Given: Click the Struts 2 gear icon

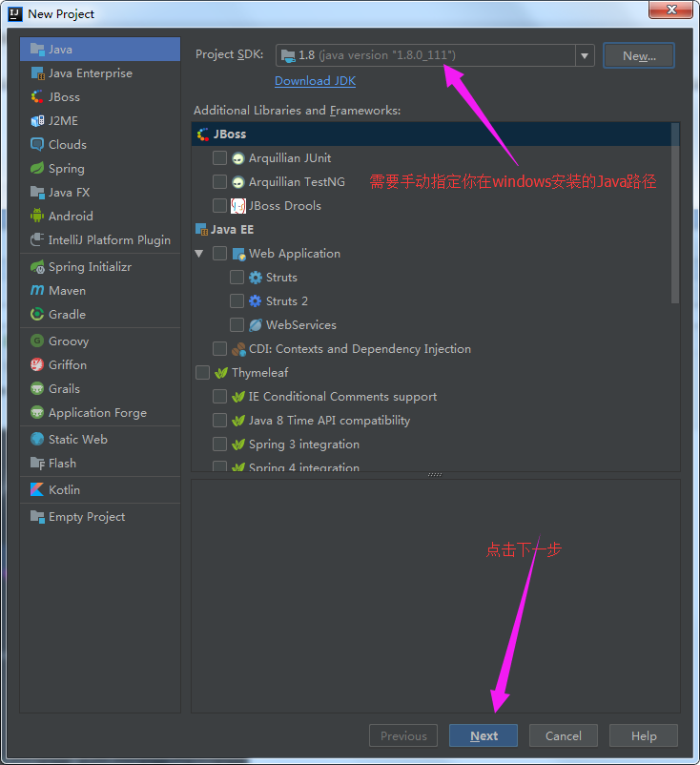Looking at the screenshot, I should pos(256,301).
